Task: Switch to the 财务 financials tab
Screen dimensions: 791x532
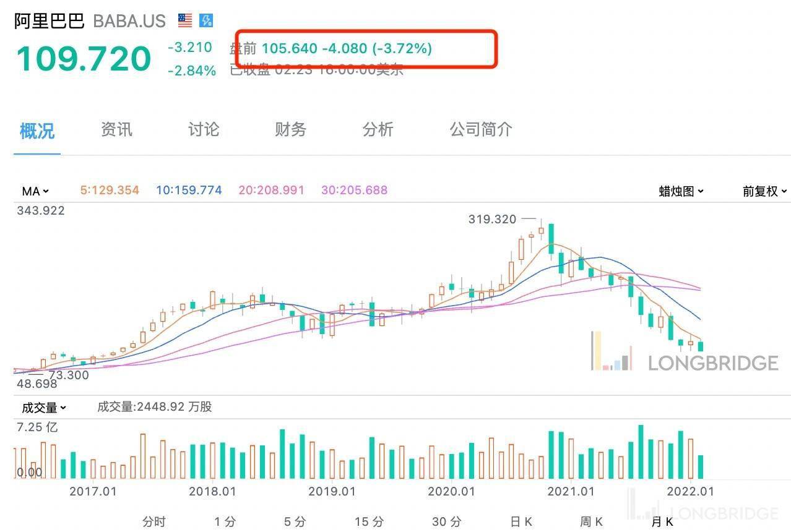Action: click(x=289, y=130)
